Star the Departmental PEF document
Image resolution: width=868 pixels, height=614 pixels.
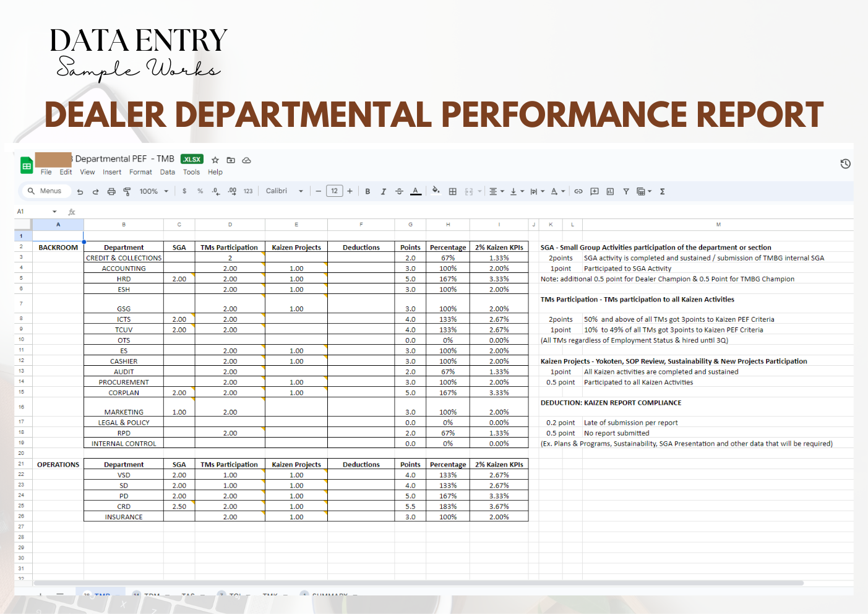(215, 160)
